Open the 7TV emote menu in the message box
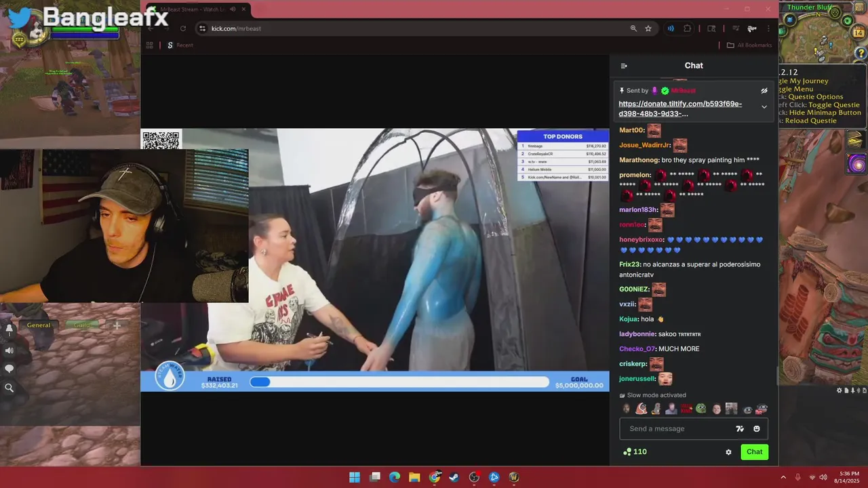Viewport: 868px width, 488px height. [x=740, y=428]
